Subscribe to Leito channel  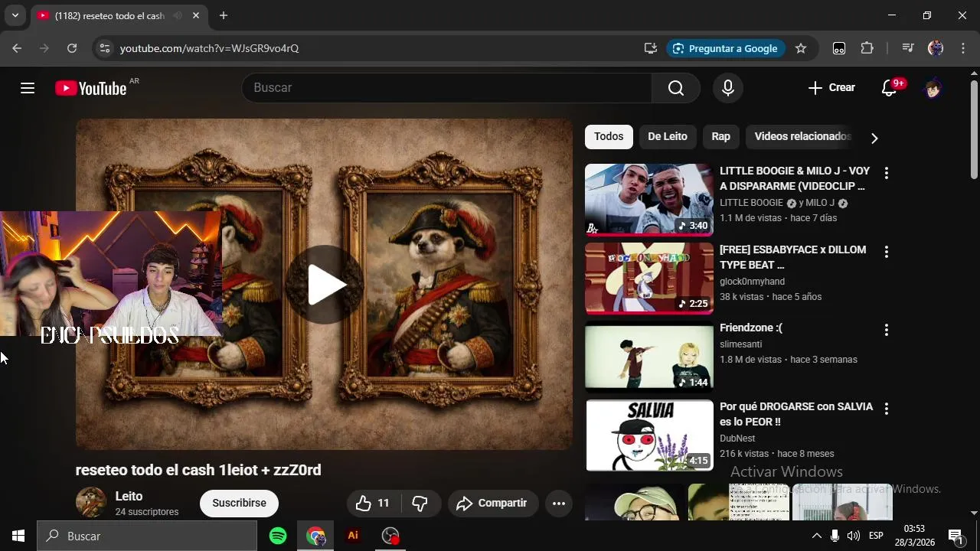pos(239,503)
